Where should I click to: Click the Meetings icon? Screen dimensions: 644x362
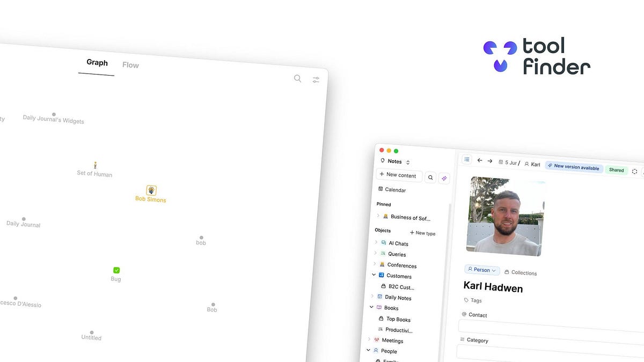coord(377,339)
